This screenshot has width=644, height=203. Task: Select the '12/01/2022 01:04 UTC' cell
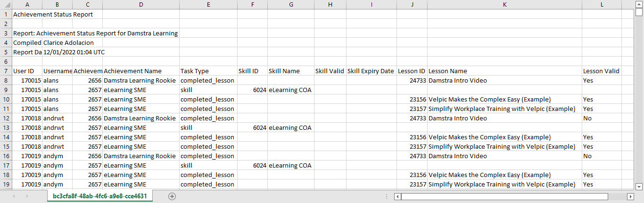click(74, 52)
